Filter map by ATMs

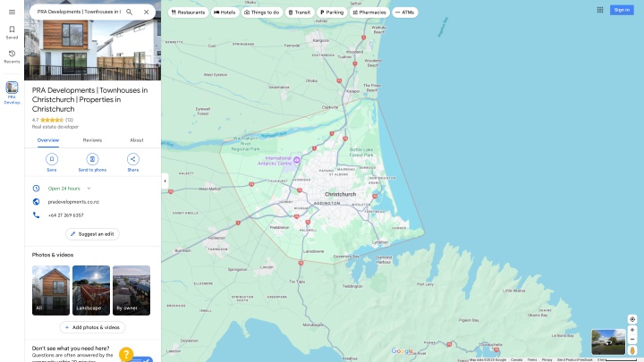click(x=405, y=13)
